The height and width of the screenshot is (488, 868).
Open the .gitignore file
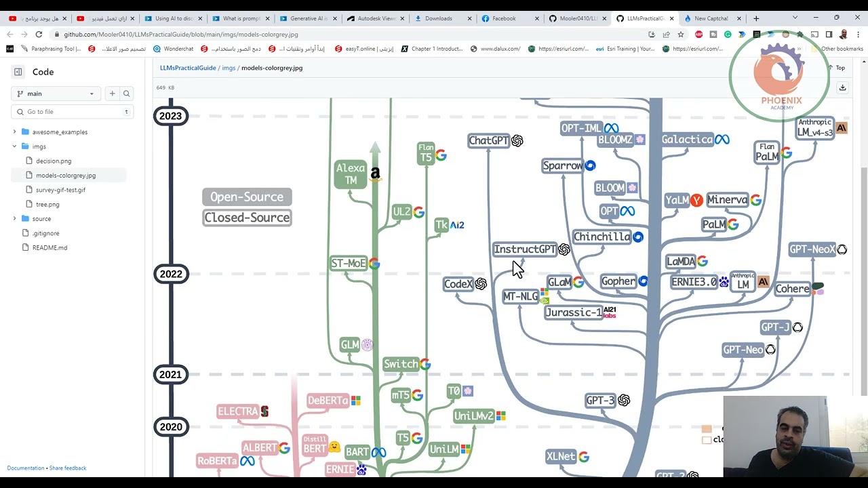[45, 233]
